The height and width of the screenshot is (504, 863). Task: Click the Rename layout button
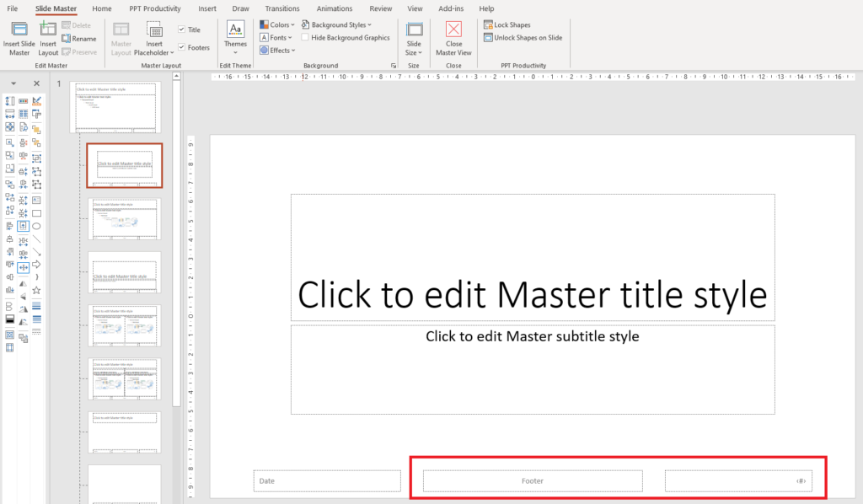point(79,39)
